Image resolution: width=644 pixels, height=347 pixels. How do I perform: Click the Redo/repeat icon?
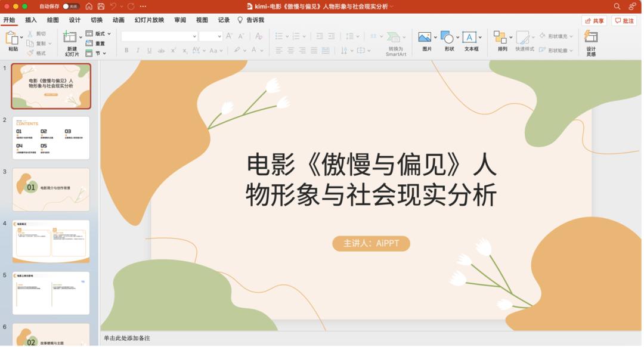(131, 7)
